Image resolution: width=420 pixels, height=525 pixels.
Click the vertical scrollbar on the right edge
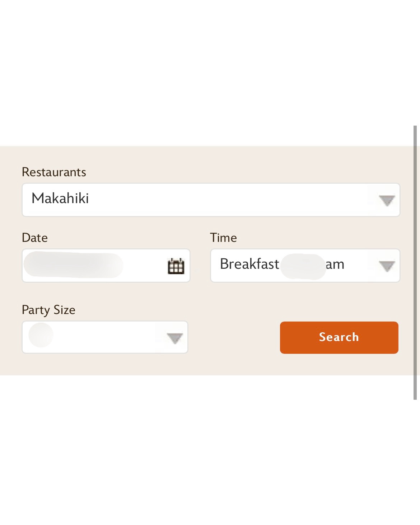[x=415, y=262]
